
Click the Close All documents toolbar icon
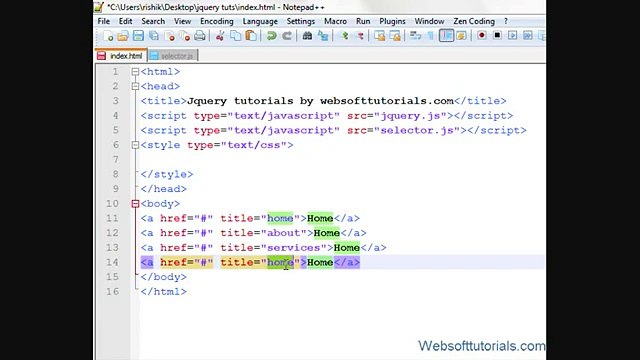click(184, 36)
